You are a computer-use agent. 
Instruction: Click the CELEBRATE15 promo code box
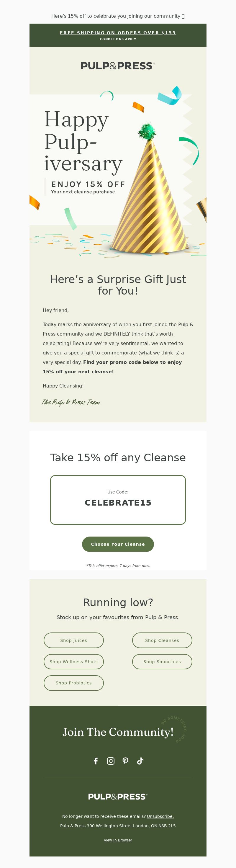tap(118, 500)
